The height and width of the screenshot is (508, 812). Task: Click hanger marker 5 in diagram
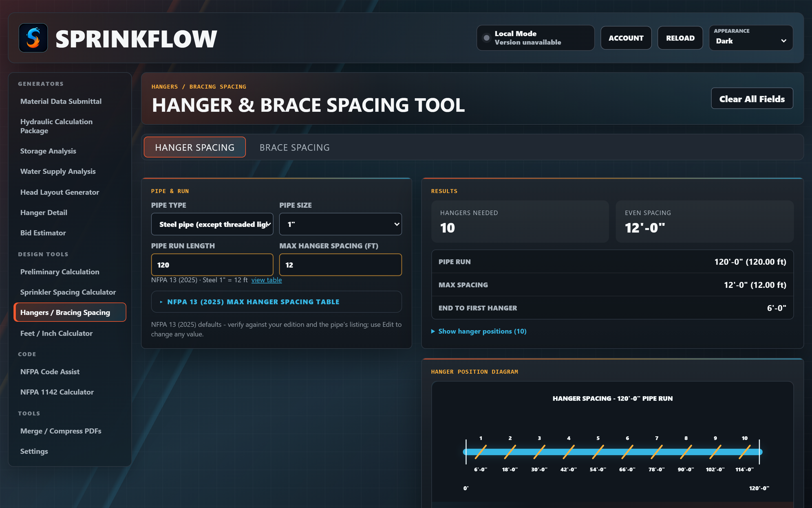click(598, 452)
